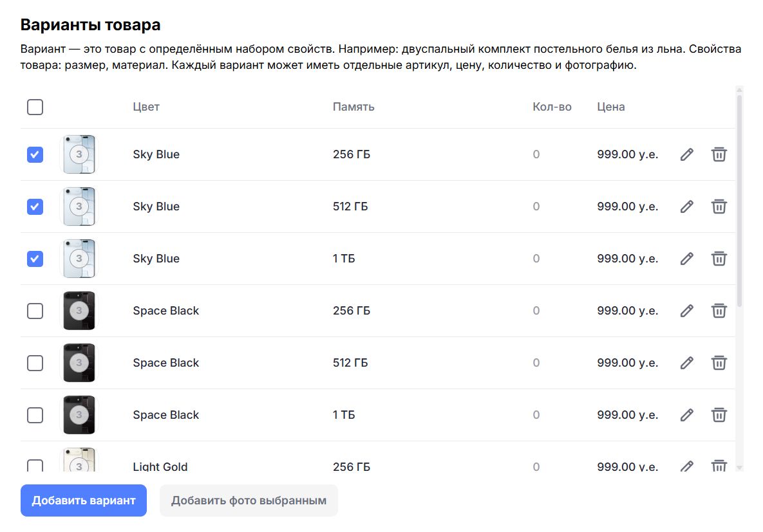Delete the Sky Blue 256 ГБ variant
The image size is (763, 532).
click(x=719, y=154)
